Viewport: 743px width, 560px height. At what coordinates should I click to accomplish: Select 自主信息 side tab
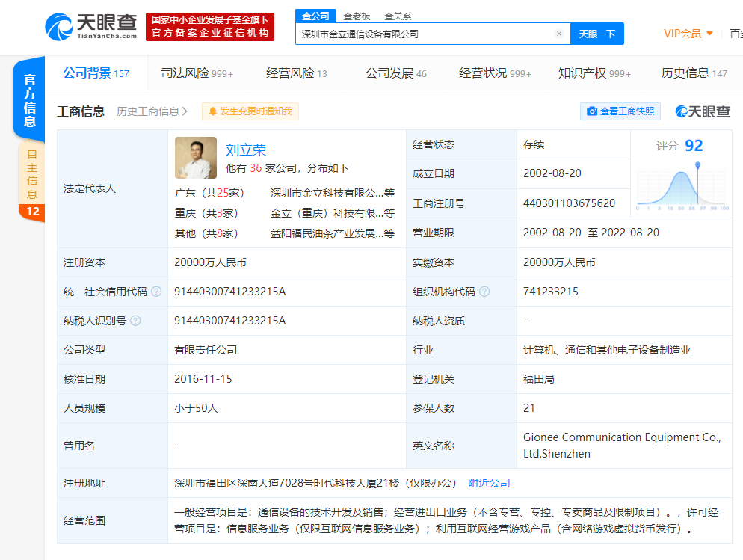[x=32, y=173]
